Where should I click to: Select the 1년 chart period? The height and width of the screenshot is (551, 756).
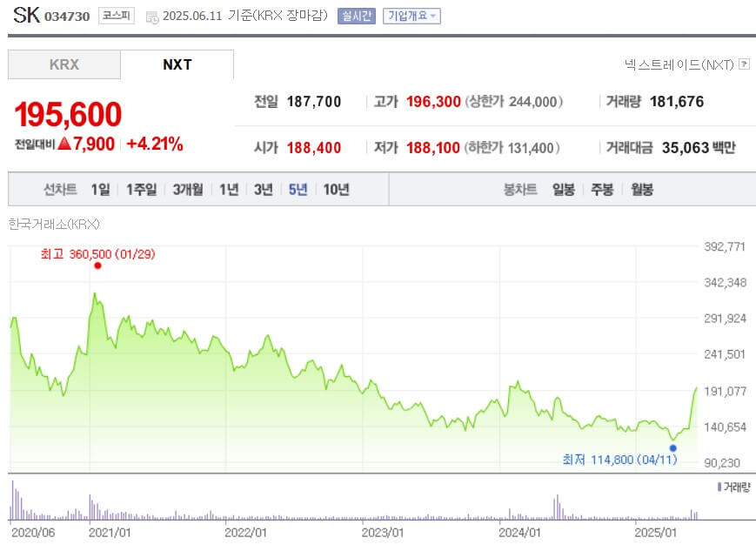pos(226,189)
